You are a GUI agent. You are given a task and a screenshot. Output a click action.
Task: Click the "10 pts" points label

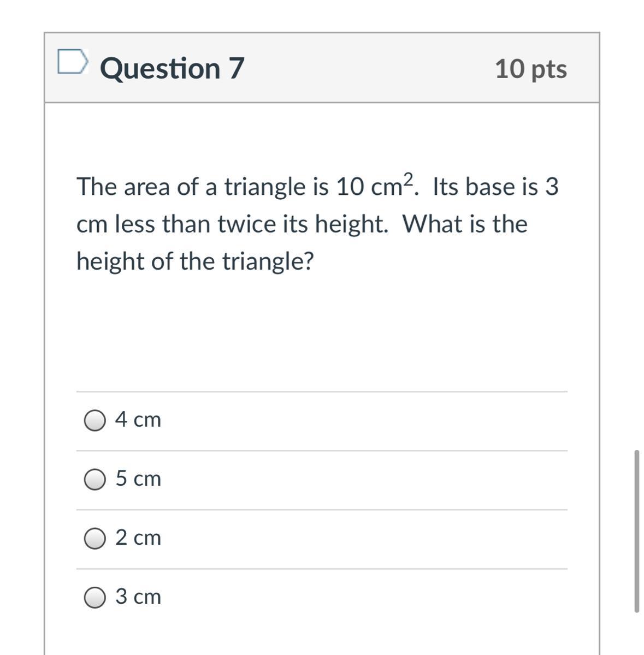[531, 69]
